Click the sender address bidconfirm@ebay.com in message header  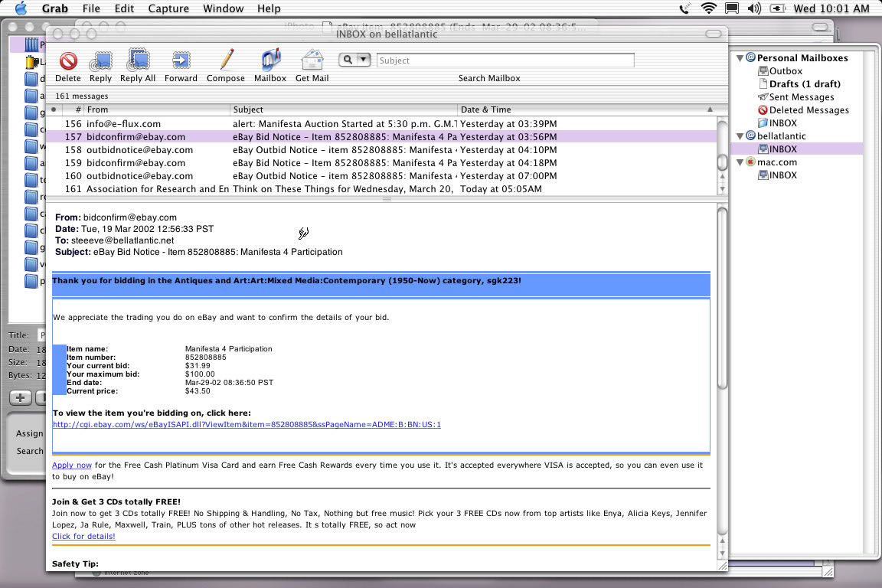click(x=130, y=217)
